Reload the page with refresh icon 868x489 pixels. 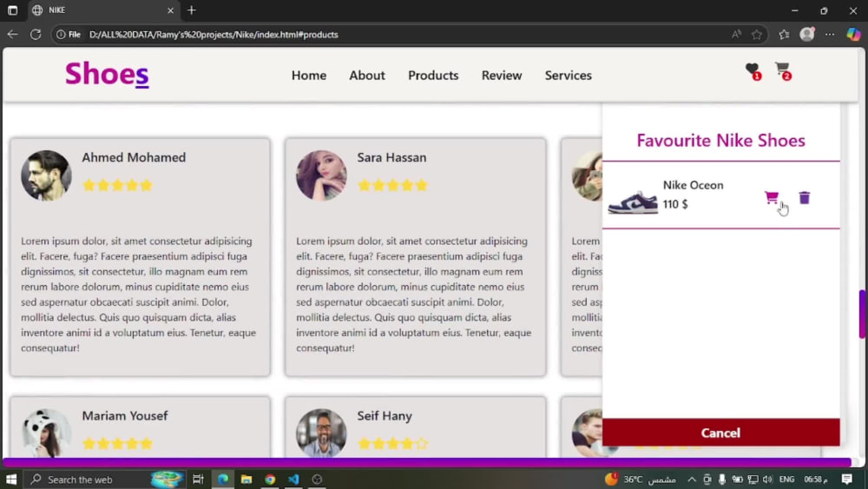(x=36, y=35)
